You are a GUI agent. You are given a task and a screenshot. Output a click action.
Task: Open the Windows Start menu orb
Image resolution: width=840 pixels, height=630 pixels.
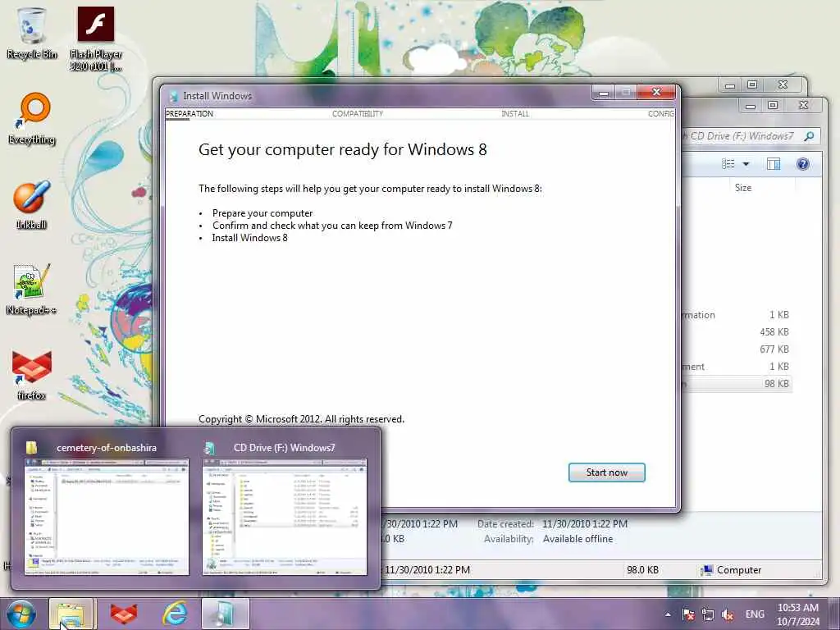pos(21,614)
